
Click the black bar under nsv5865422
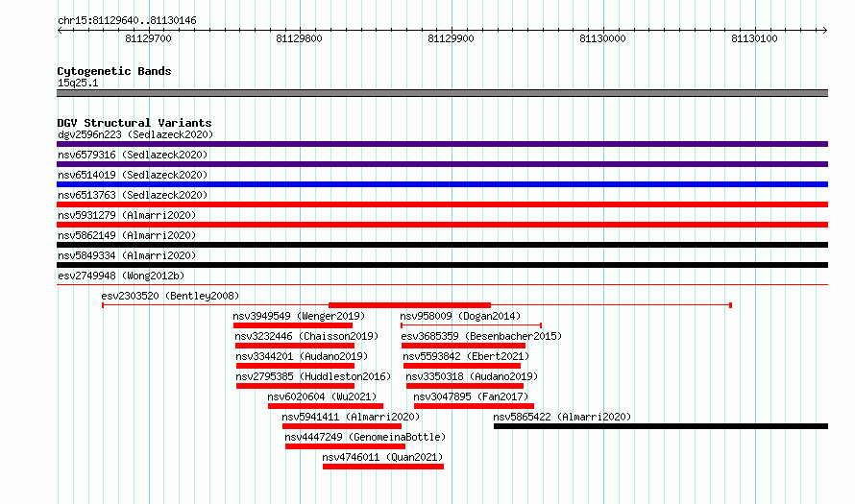[661, 426]
